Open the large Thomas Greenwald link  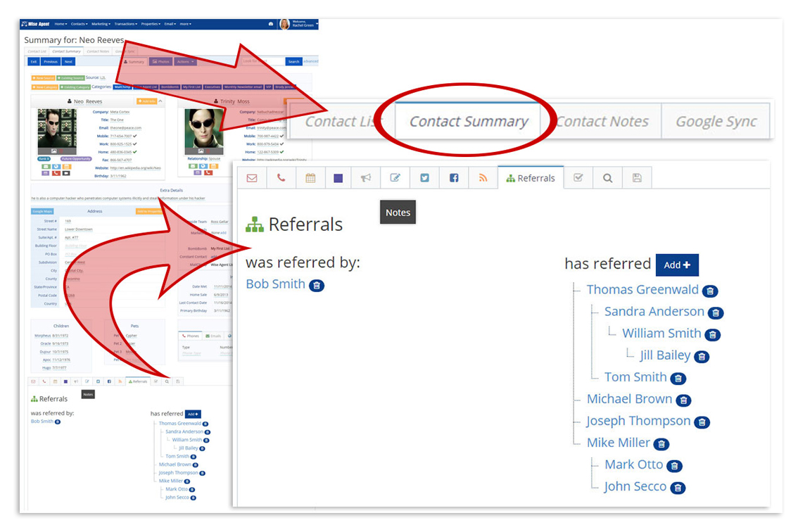[642, 289]
